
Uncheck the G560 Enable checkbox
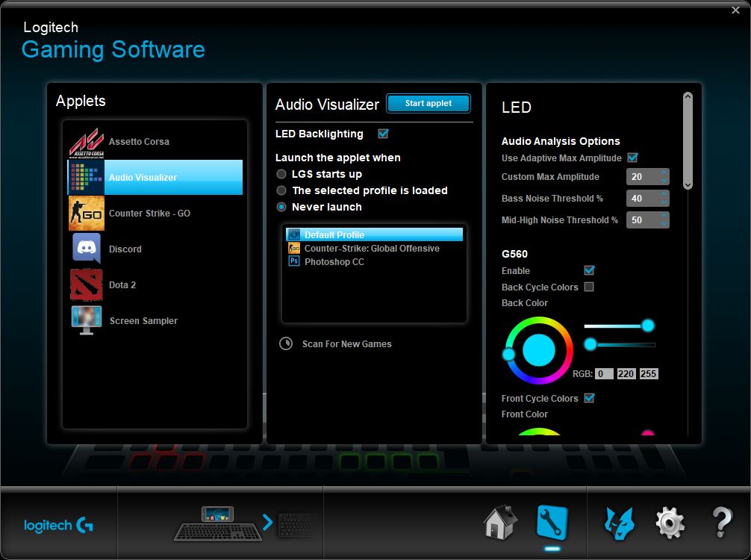tap(589, 270)
